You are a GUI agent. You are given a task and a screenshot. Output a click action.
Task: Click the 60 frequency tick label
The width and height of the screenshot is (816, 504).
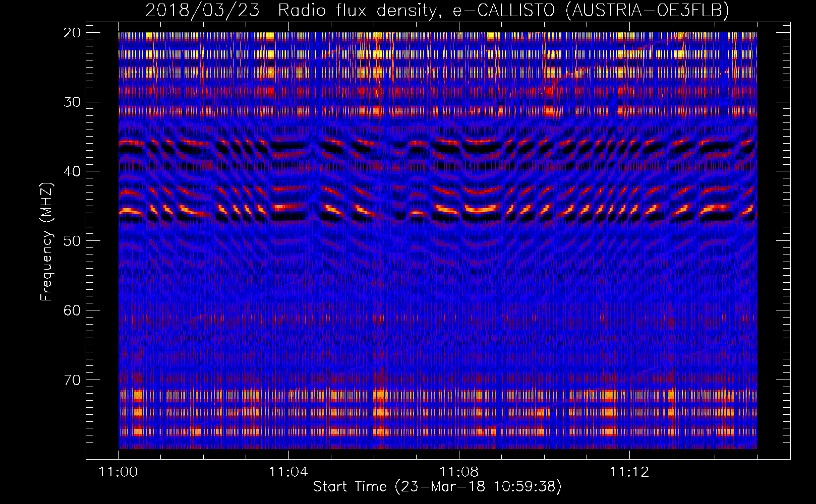tap(73, 310)
